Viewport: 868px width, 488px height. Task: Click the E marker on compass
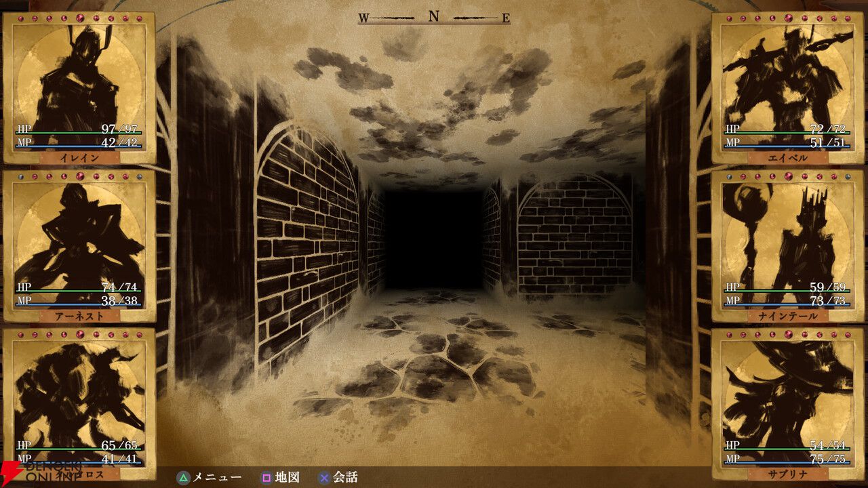pyautogui.click(x=505, y=19)
